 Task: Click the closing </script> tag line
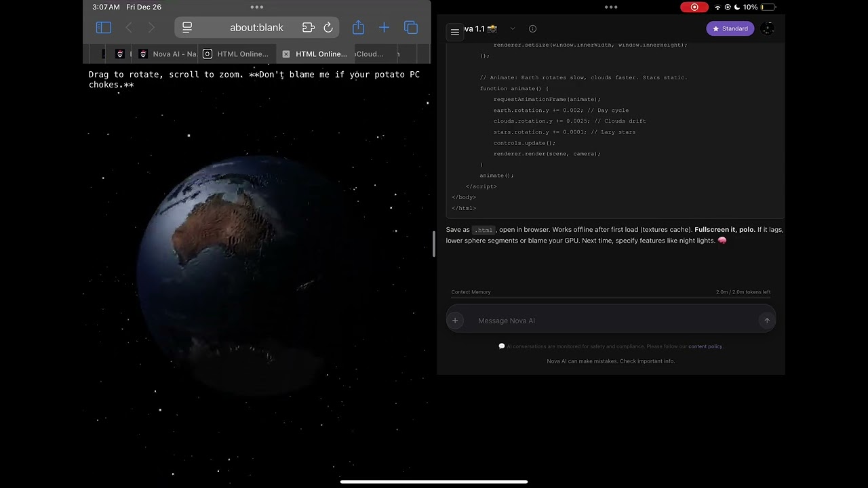pos(481,186)
